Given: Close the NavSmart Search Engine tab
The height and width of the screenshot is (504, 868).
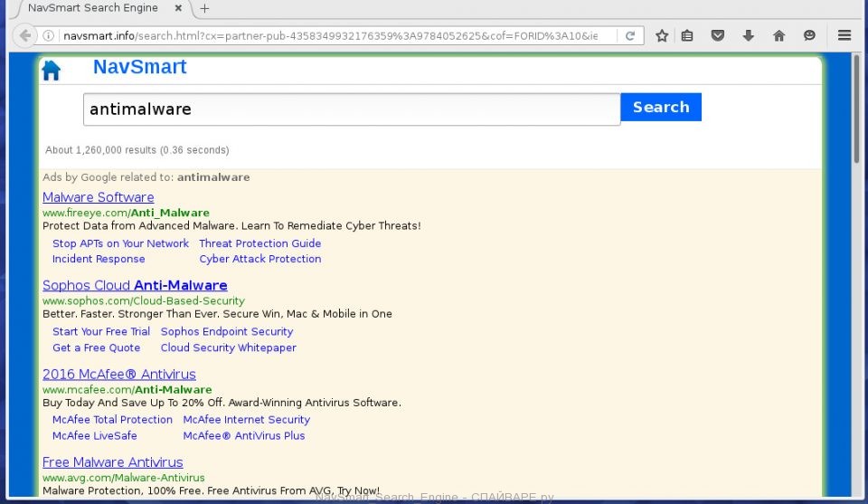Looking at the screenshot, I should point(178,8).
